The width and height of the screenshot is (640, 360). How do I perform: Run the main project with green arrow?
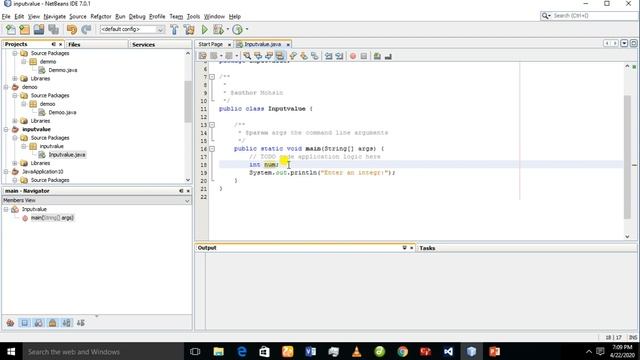[x=204, y=29]
